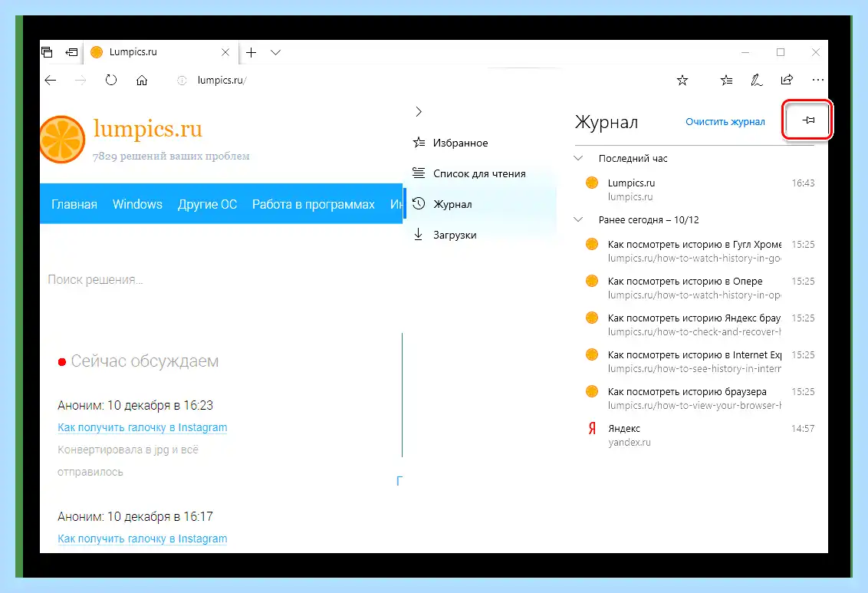Refresh the current page
The image size is (868, 593).
pos(110,81)
